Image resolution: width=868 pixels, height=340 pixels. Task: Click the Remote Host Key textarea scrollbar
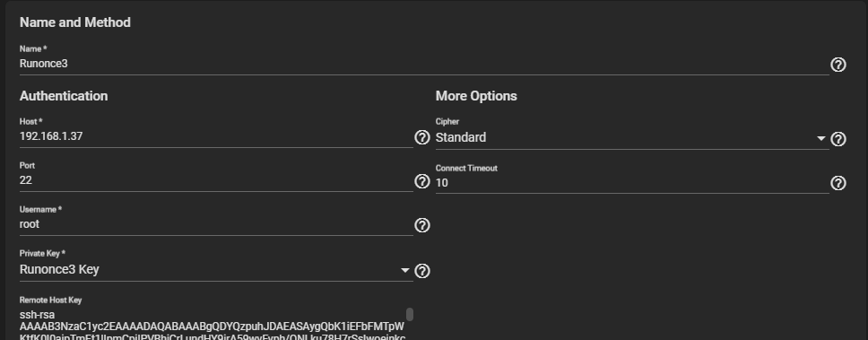[x=410, y=315]
